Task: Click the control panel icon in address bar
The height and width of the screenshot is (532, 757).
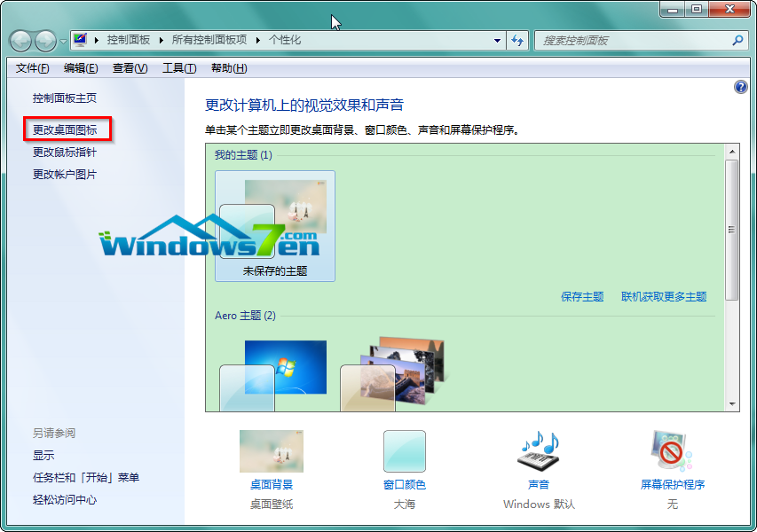Action: tap(79, 40)
